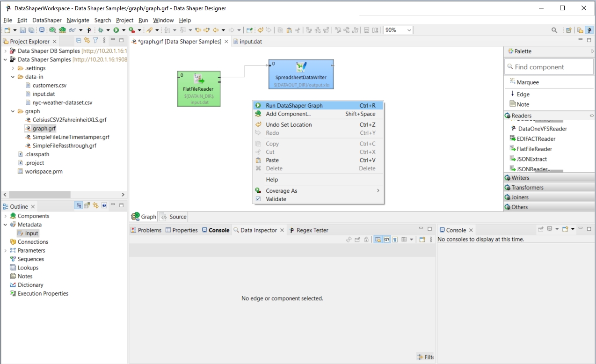596x364 pixels.
Task: Expand Data Shaper DB Samples project
Action: click(6, 51)
